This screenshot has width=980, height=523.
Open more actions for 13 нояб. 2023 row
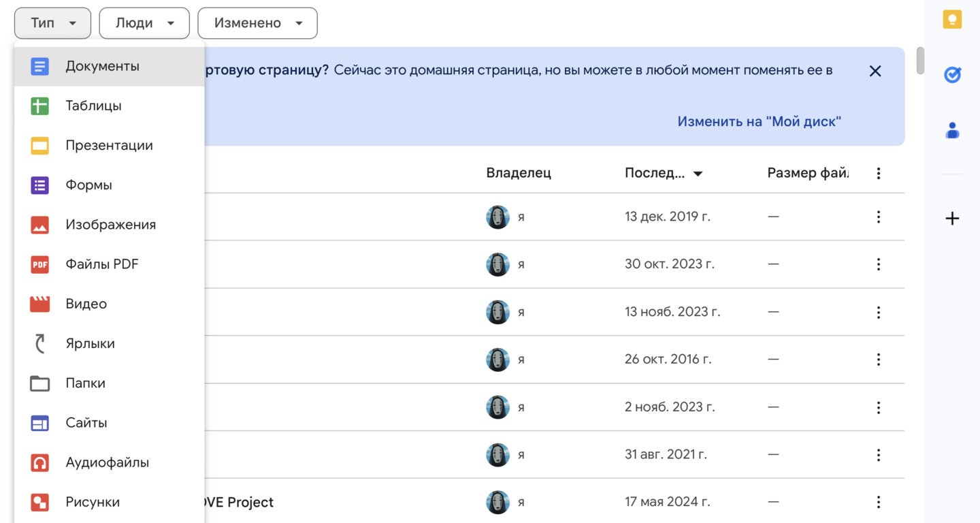click(879, 312)
